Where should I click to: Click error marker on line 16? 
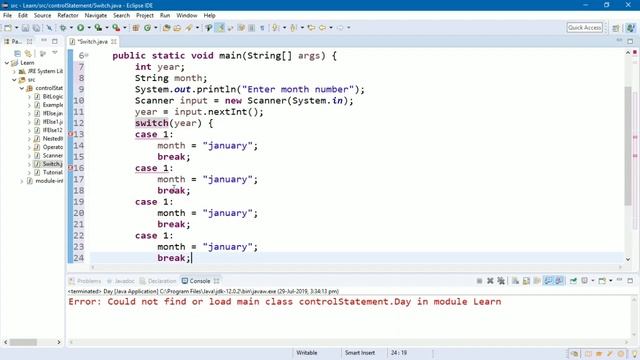70,168
